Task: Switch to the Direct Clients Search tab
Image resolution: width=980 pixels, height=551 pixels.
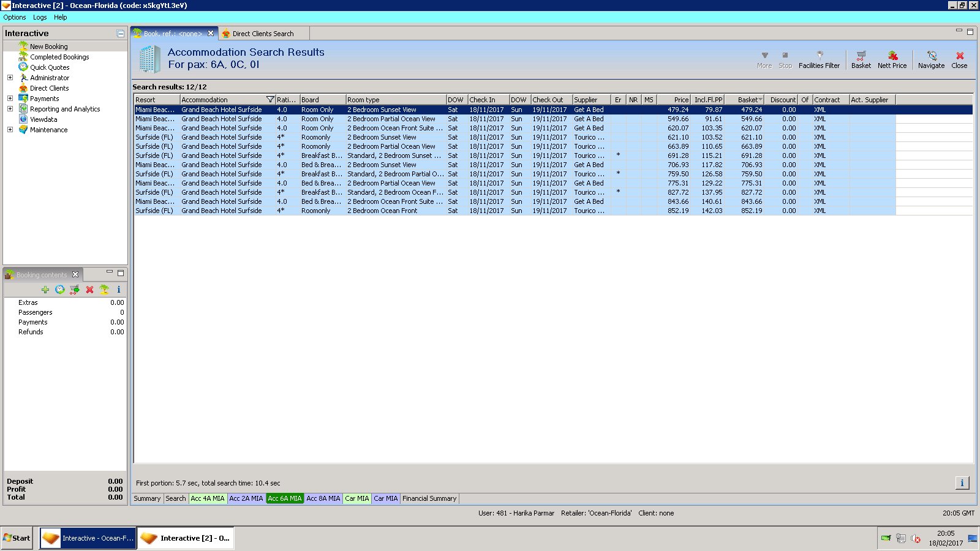Action: click(x=262, y=34)
